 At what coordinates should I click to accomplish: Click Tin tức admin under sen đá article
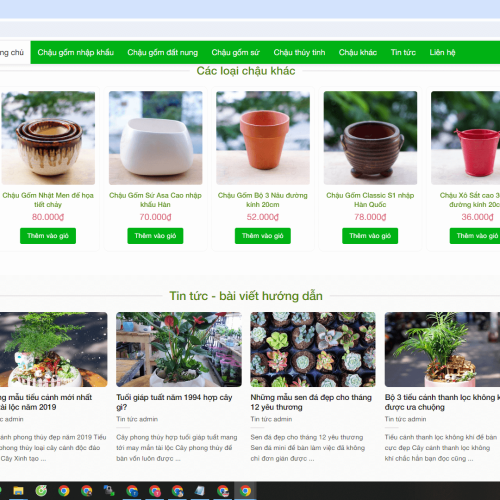pos(271,419)
